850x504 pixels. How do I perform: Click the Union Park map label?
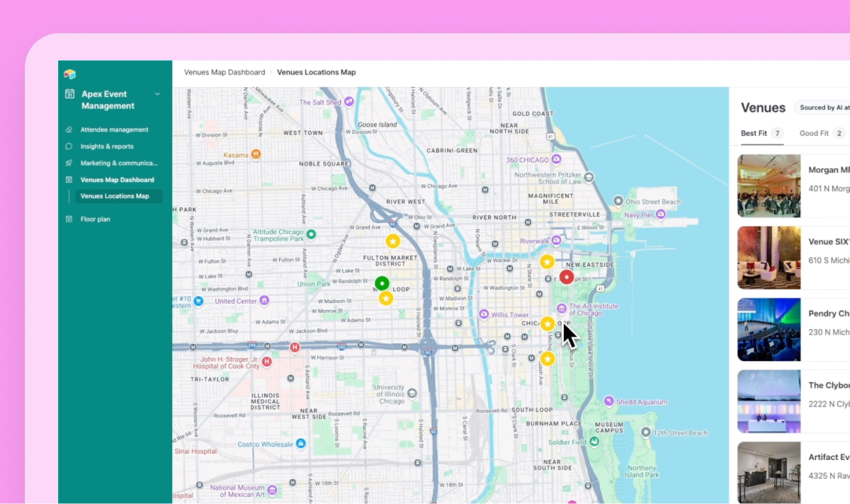coord(313,284)
